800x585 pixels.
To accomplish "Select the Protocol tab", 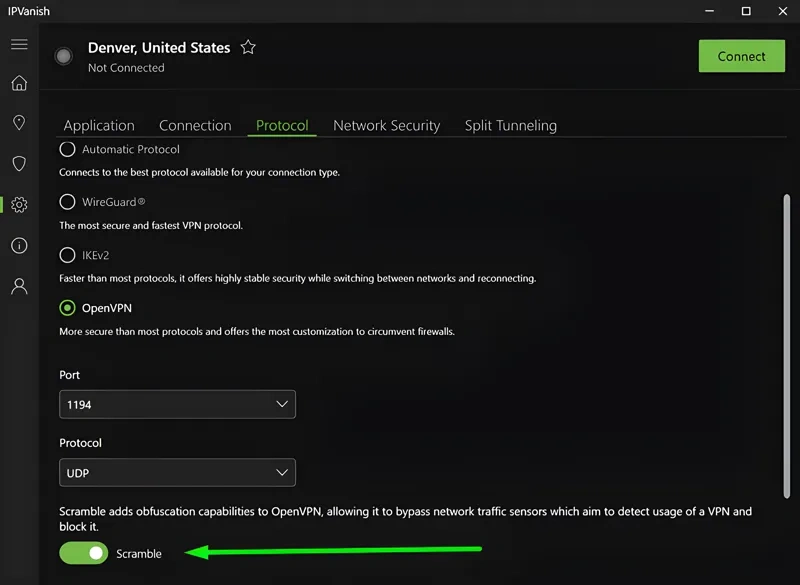I will click(282, 125).
